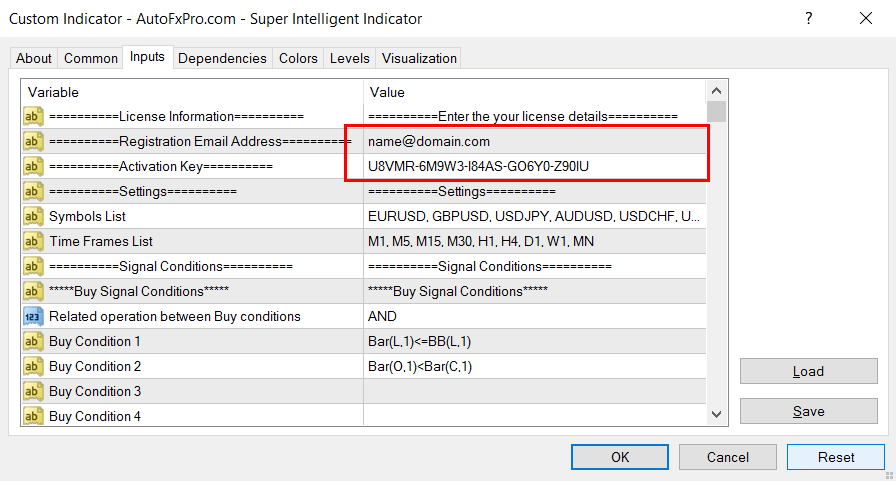Confirm settings with the OK button
The width and height of the screenshot is (896, 481).
coord(620,457)
